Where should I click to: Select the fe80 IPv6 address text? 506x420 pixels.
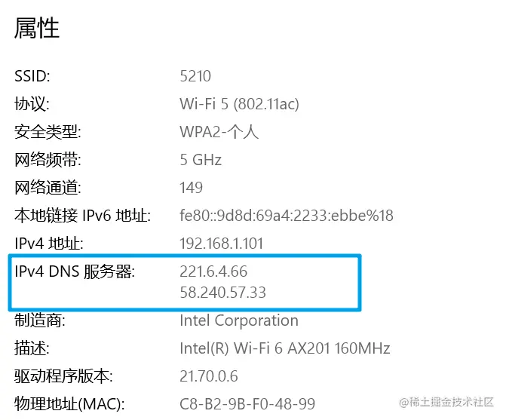point(287,216)
